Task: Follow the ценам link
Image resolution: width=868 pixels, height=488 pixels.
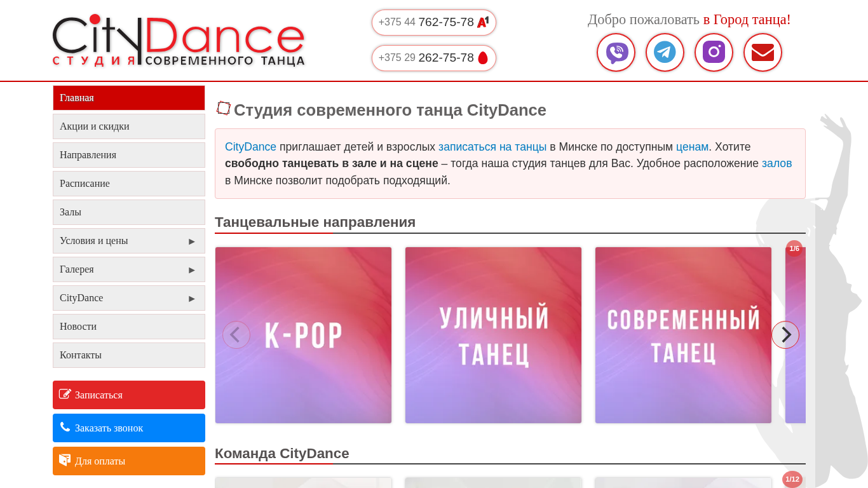Action: [x=692, y=147]
